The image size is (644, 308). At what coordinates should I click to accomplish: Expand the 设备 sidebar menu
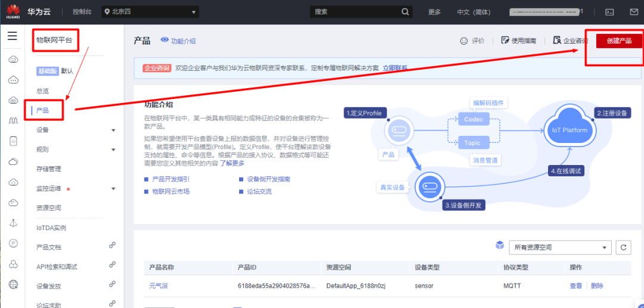[x=113, y=130]
